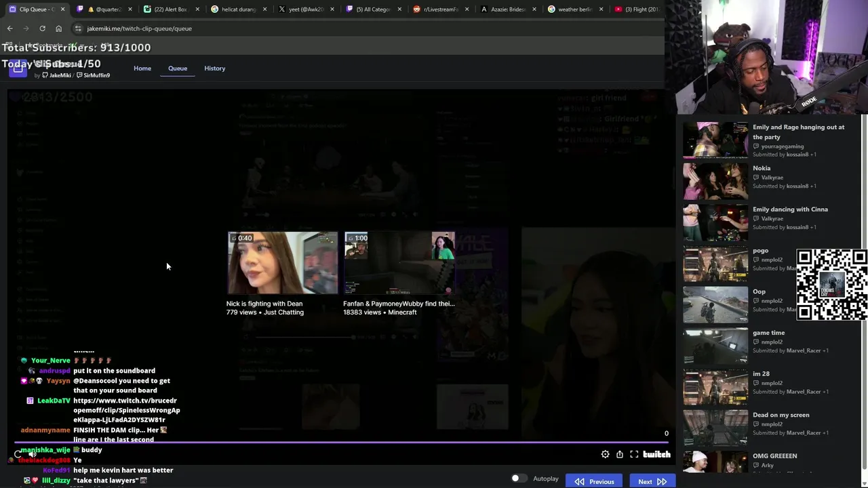The height and width of the screenshot is (488, 868).
Task: Switch to the All Categories Twitch tab
Action: coord(373,9)
